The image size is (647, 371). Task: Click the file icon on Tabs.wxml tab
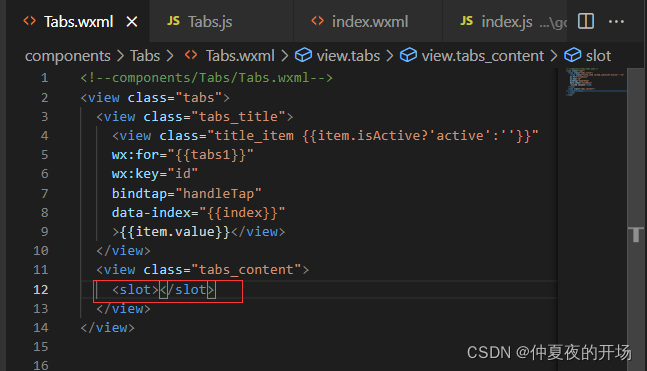point(30,21)
